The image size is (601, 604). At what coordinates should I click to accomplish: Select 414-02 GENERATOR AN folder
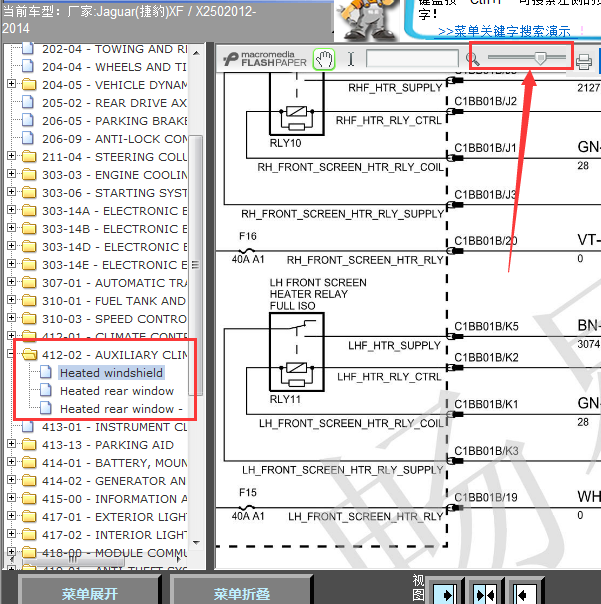point(114,481)
